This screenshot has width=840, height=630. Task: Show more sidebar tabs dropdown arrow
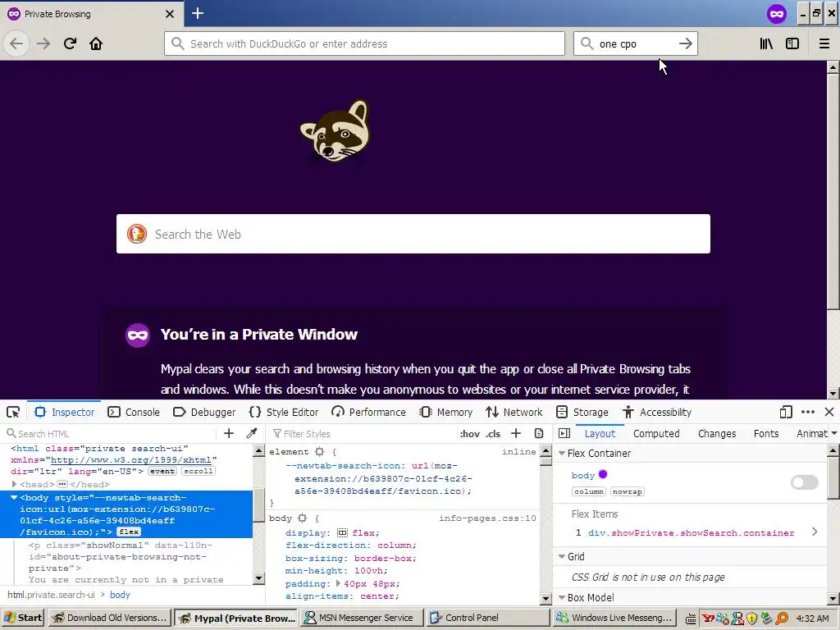pyautogui.click(x=834, y=433)
